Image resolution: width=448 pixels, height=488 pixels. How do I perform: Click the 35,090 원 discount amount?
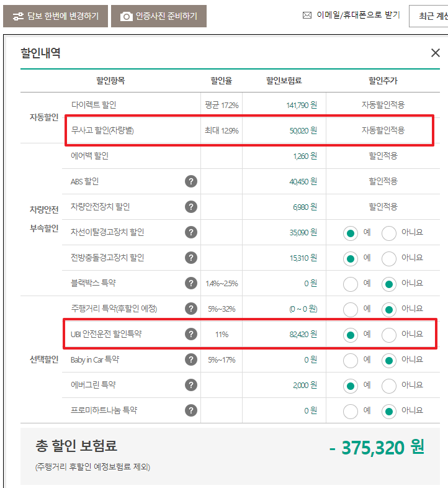(303, 232)
